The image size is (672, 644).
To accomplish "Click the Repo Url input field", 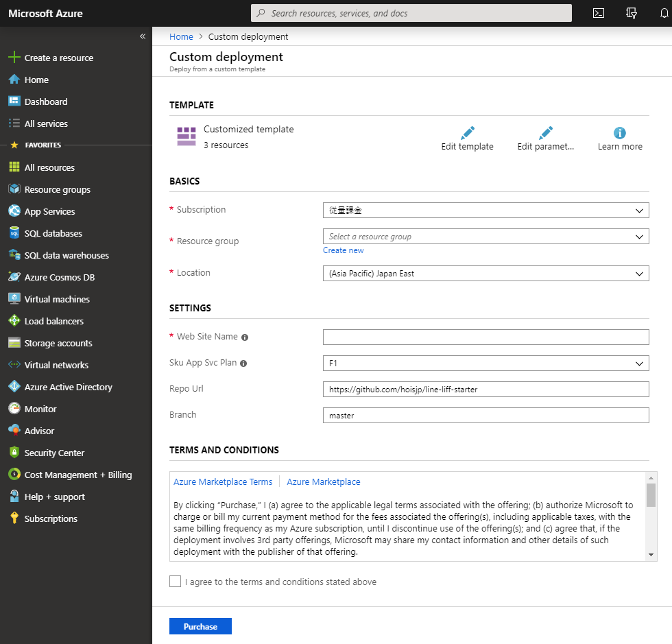I will point(486,390).
